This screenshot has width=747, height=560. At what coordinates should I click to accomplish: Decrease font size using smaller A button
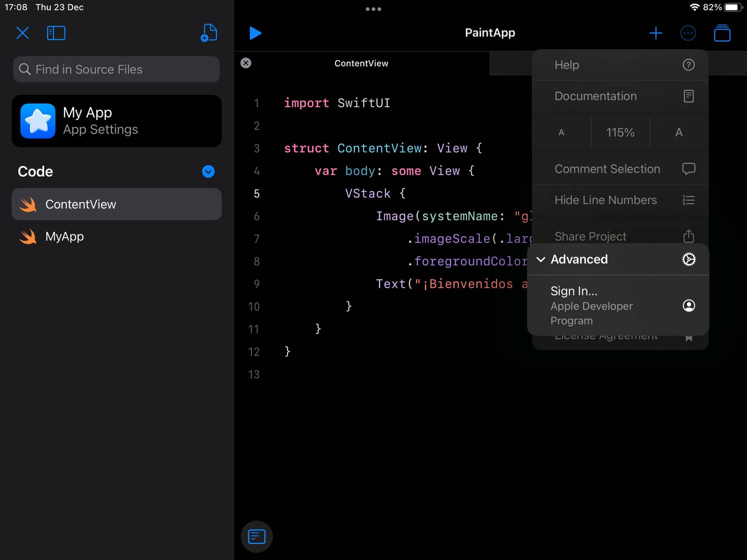pos(561,133)
